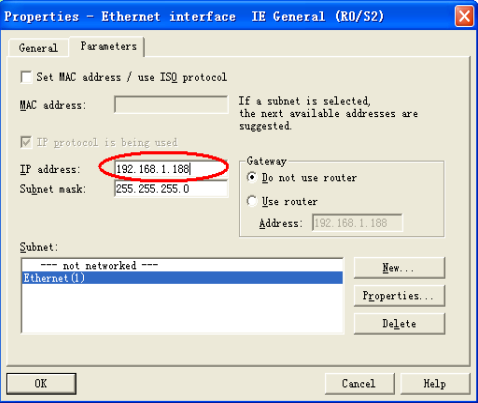Screen dimensions: 478x403
Task: Confirm with the OK button
Action: point(41,383)
